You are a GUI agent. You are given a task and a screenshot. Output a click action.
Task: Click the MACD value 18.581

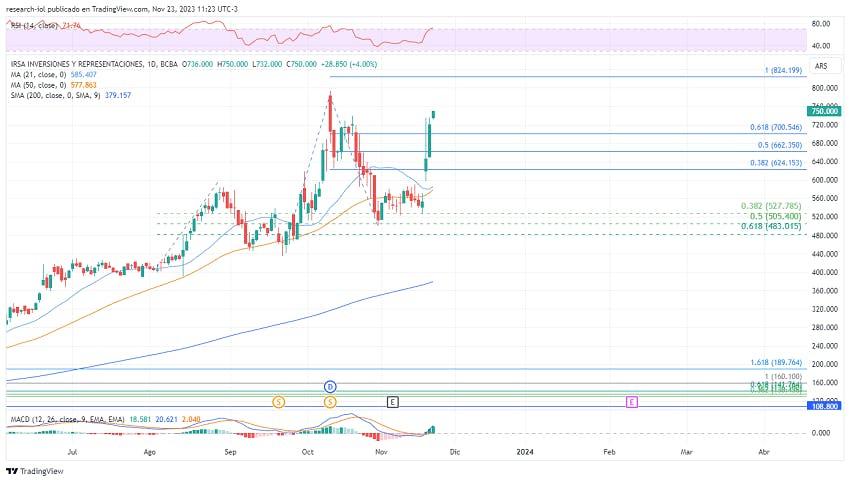point(140,419)
